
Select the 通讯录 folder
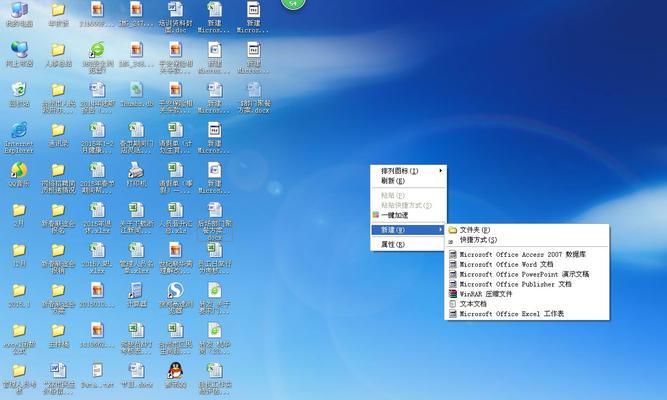click(x=58, y=134)
